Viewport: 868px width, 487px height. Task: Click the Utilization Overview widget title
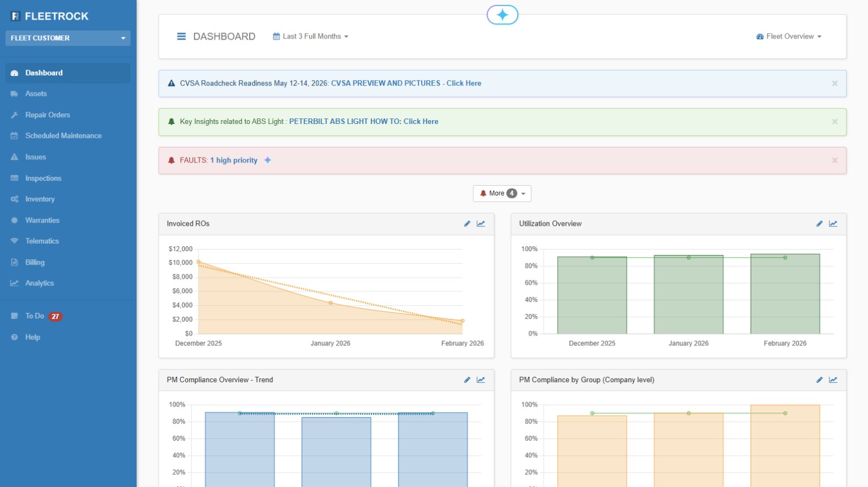click(x=550, y=224)
